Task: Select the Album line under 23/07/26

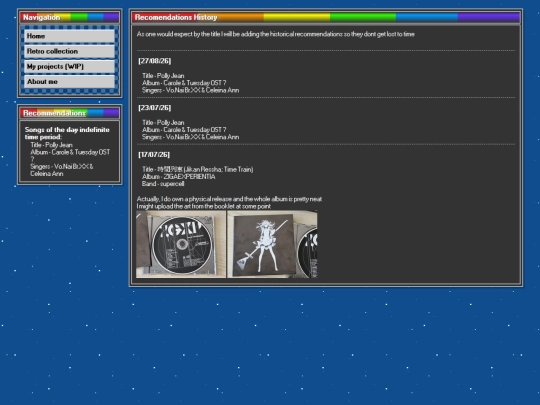Action: [184, 130]
